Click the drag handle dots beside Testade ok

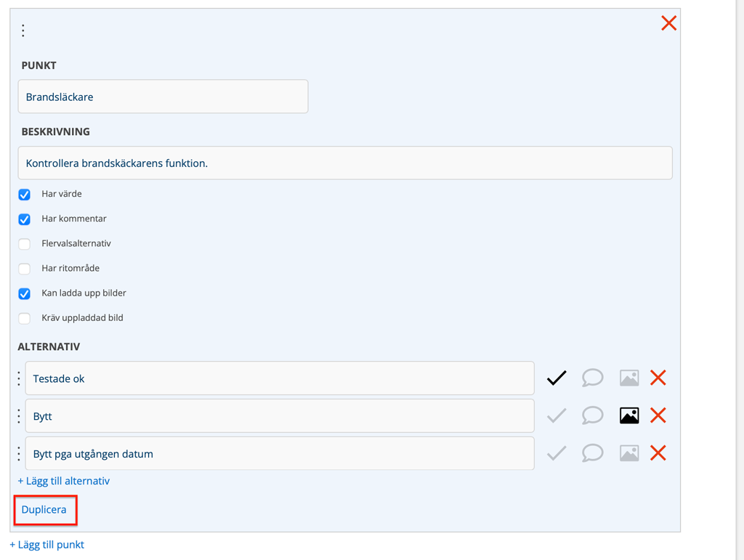point(19,378)
